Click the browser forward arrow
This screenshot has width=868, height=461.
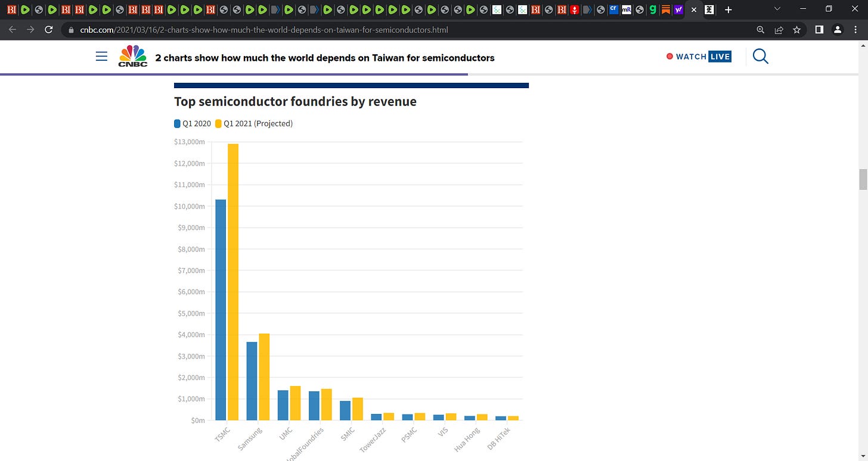click(x=30, y=29)
